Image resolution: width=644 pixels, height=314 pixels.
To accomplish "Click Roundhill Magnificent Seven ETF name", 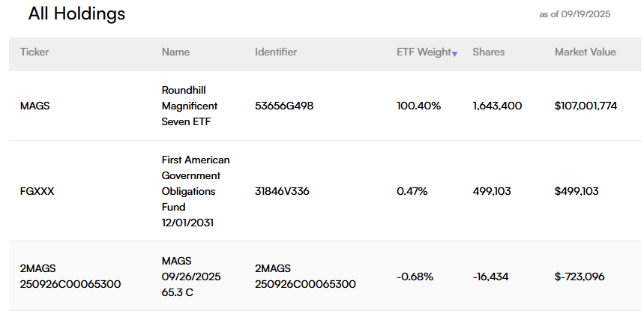I will point(190,106).
